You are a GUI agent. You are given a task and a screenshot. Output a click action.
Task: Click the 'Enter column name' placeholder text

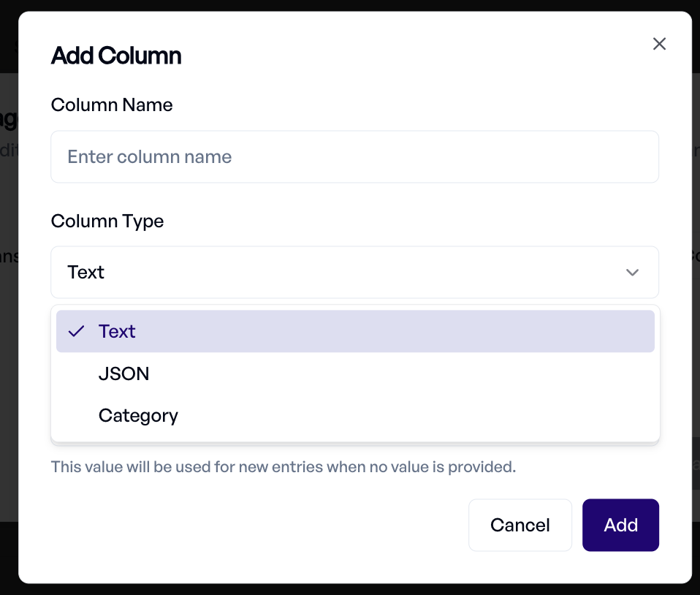[150, 157]
